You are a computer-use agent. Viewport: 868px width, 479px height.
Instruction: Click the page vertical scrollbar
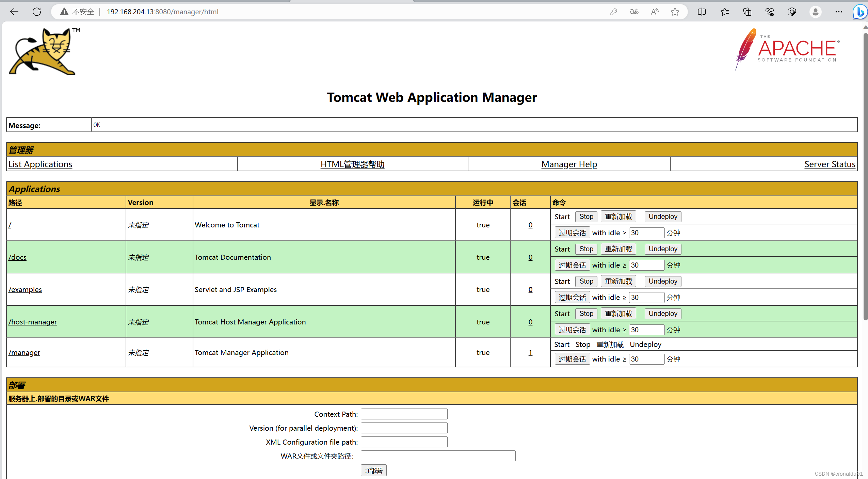(x=865, y=177)
